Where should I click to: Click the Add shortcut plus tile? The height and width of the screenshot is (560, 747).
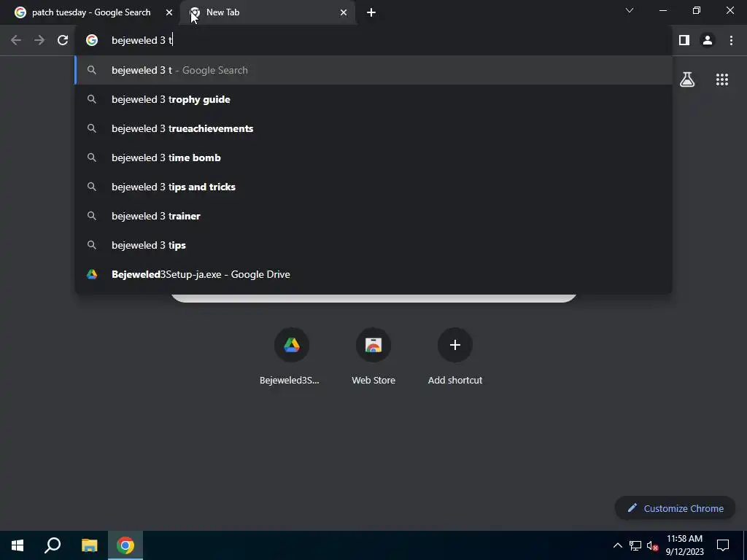tap(455, 356)
